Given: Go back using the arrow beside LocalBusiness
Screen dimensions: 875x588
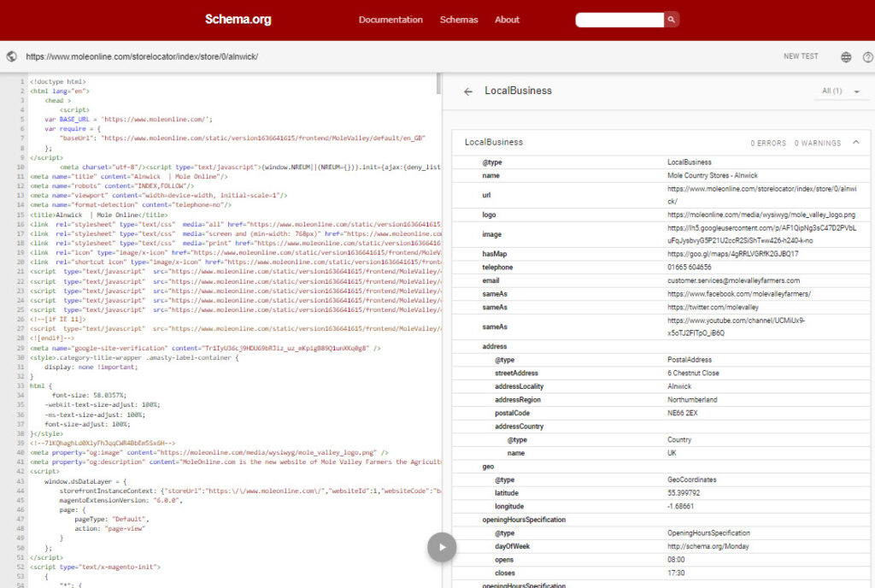Looking at the screenshot, I should coord(468,91).
